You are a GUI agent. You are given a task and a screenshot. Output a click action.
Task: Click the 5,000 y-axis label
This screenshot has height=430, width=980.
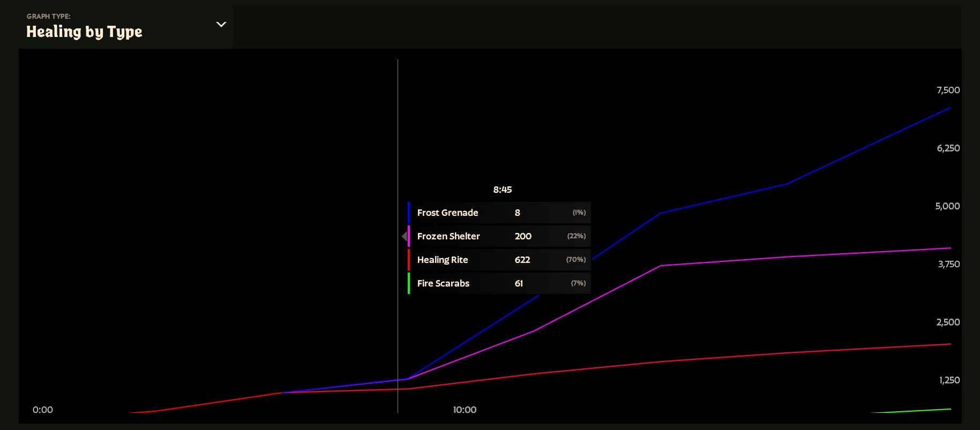click(948, 206)
